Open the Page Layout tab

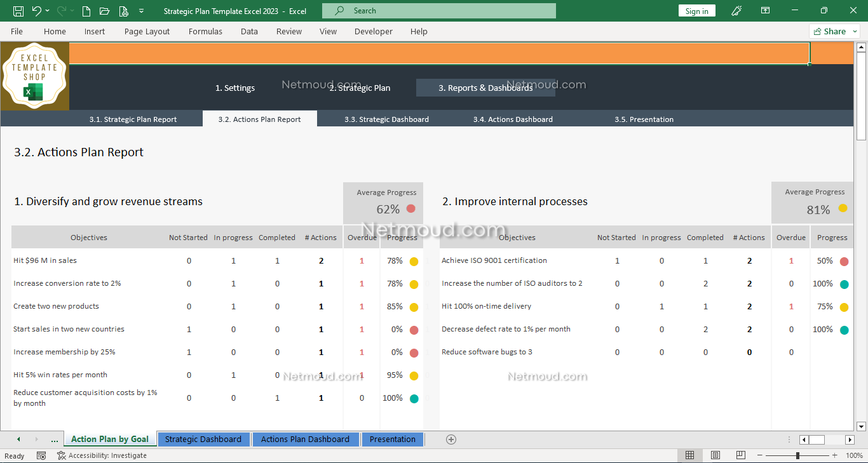tap(147, 31)
